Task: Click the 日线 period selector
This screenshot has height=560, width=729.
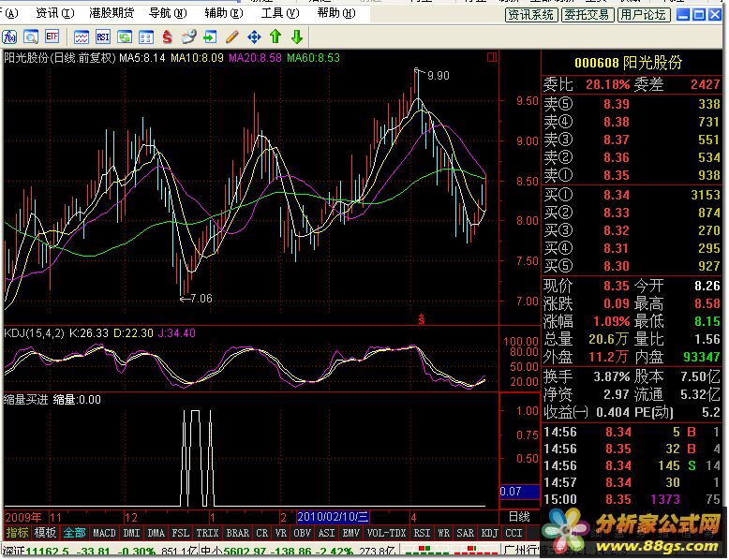Action: tap(519, 516)
